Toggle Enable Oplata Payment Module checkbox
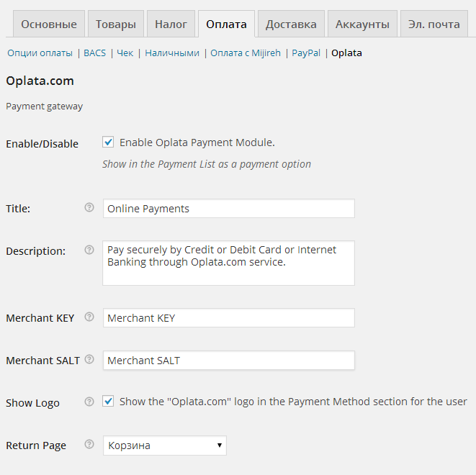The image size is (476, 475). point(108,142)
